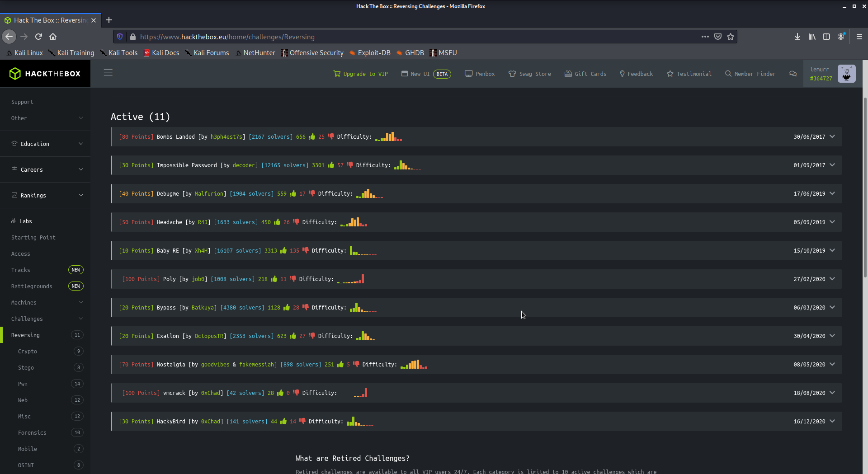Thumbs up the Nostalgia challenge

[x=340, y=364]
